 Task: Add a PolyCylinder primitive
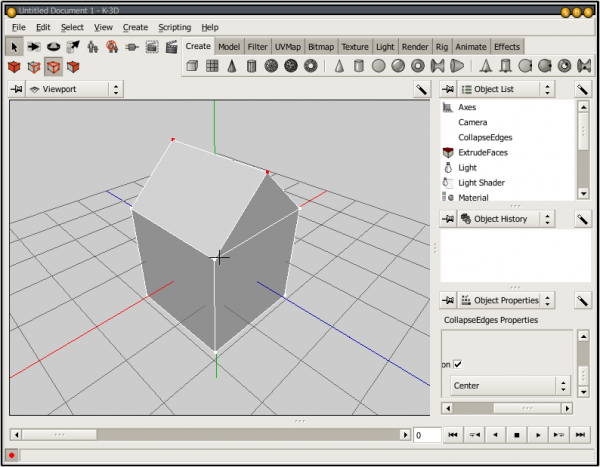click(x=251, y=66)
